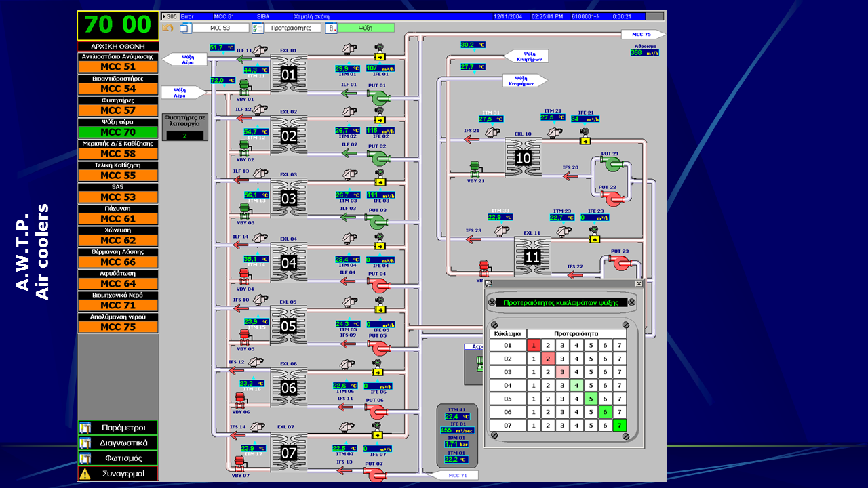Set circuit 01 priority to 3
868x488 pixels.
click(562, 346)
